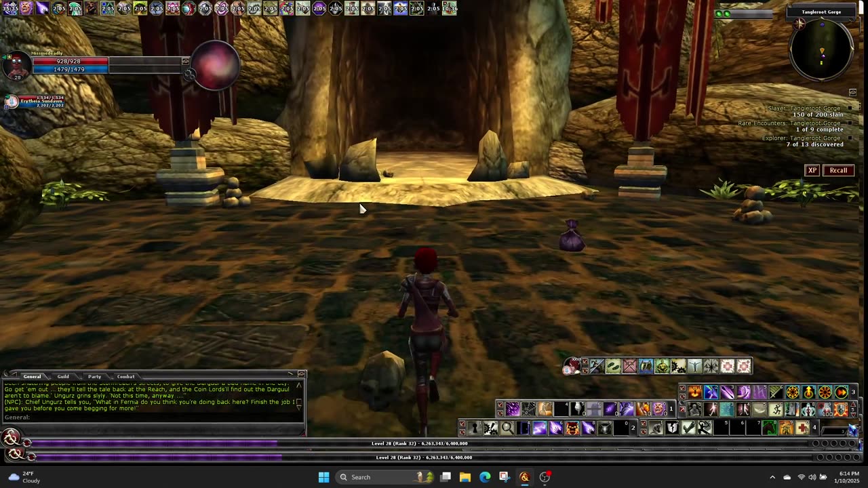Click the chat scrollbar thumb
The height and width of the screenshot is (488, 868).
(298, 402)
